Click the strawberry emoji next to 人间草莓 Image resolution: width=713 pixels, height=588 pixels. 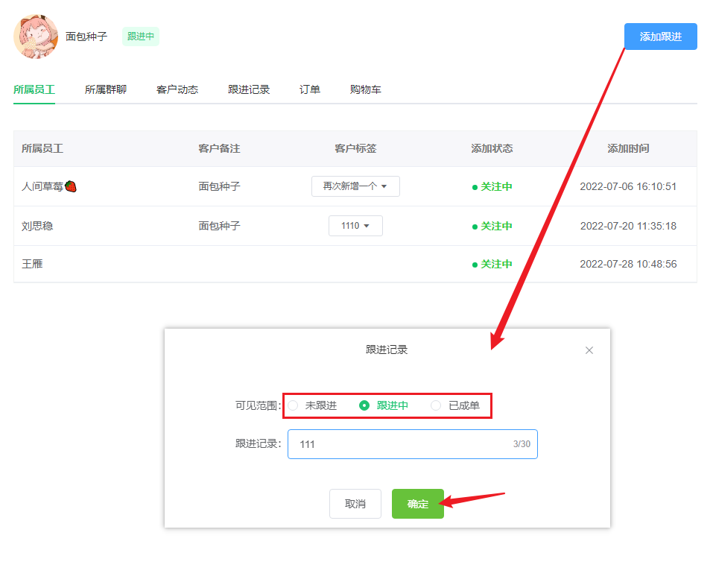(x=73, y=186)
